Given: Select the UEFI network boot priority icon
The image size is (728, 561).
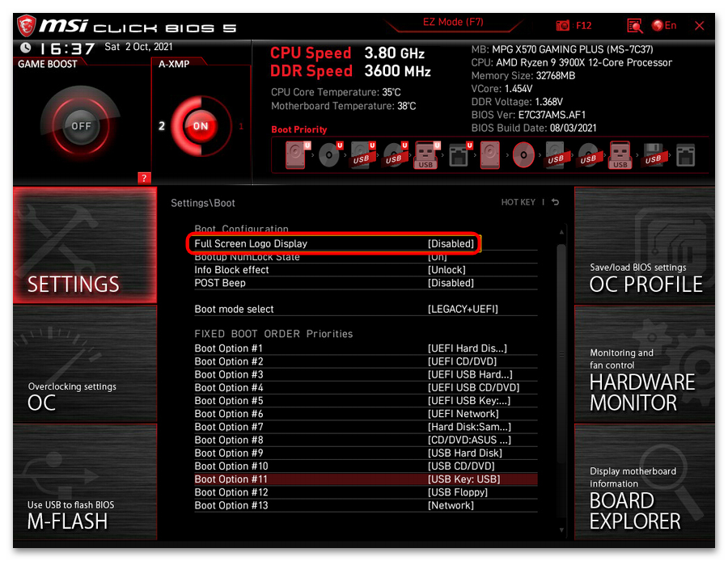Looking at the screenshot, I should point(459,155).
